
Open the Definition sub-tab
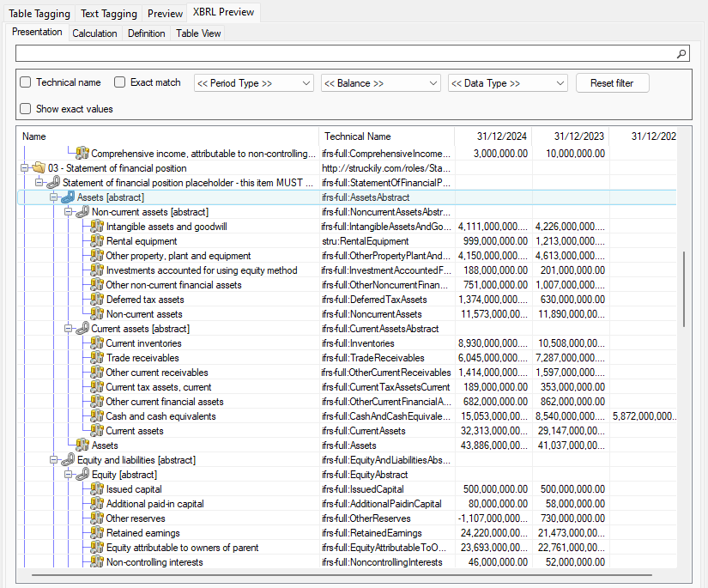click(146, 33)
